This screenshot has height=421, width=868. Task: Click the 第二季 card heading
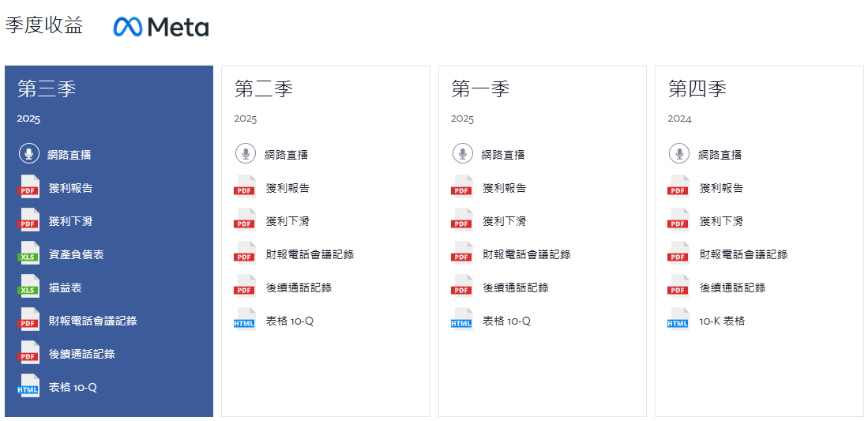tap(264, 88)
